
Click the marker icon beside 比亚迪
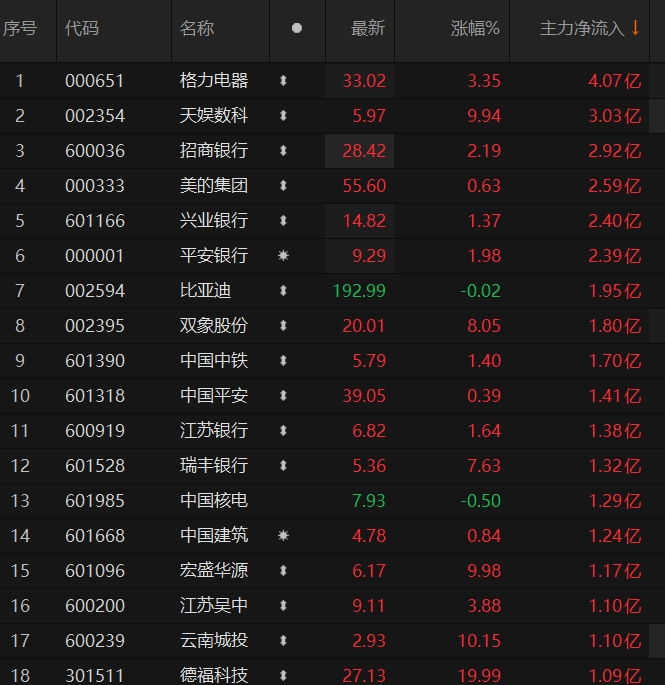pyautogui.click(x=283, y=291)
